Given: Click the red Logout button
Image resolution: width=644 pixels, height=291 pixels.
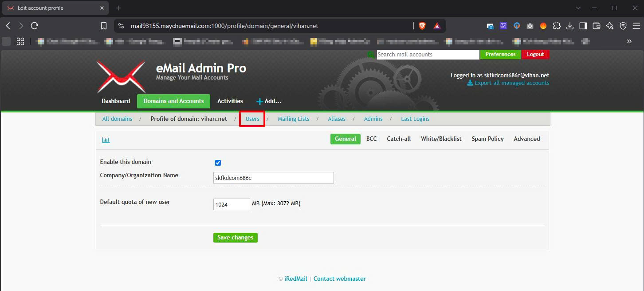Looking at the screenshot, I should [535, 54].
